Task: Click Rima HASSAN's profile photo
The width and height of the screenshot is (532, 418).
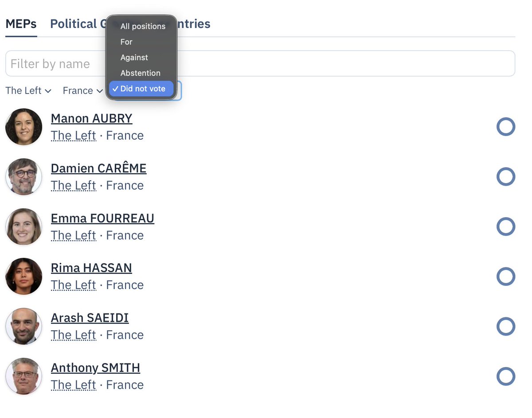Action: point(23,277)
